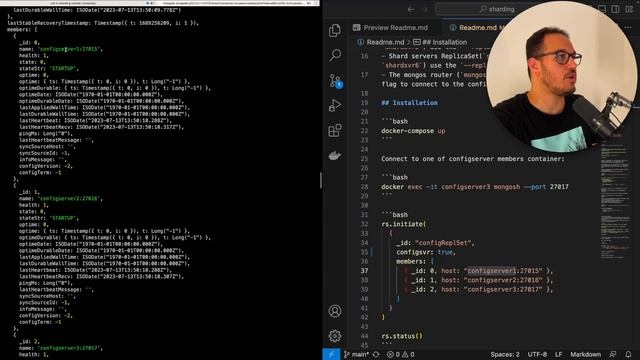This screenshot has height=360, width=640.
Task: Click name 'configserver1:27015' in terminal
Action: (69, 49)
